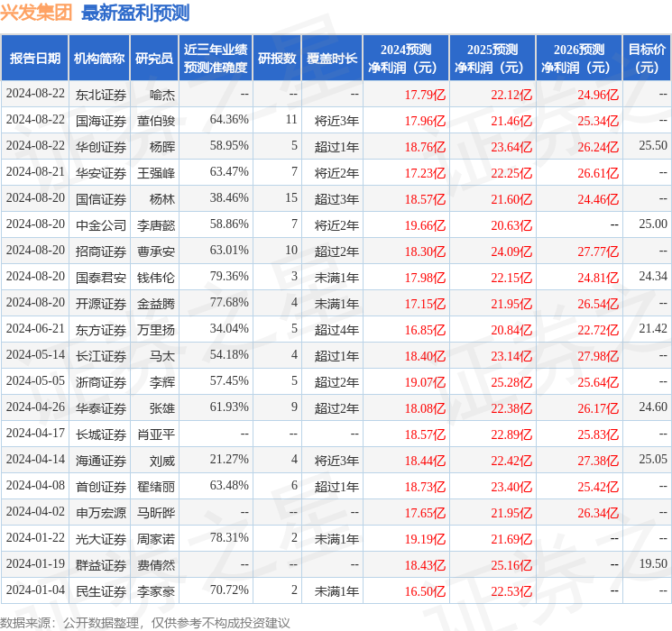Screen dimensions: 672x631
Task: Click the 国信证券 institution cell
Action: coord(101,199)
